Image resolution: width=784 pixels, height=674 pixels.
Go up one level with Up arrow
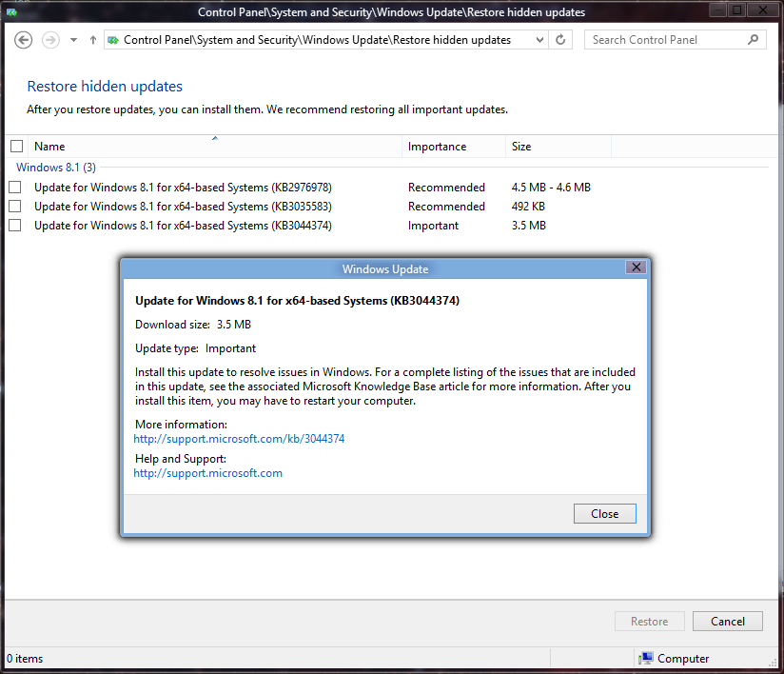(x=93, y=40)
